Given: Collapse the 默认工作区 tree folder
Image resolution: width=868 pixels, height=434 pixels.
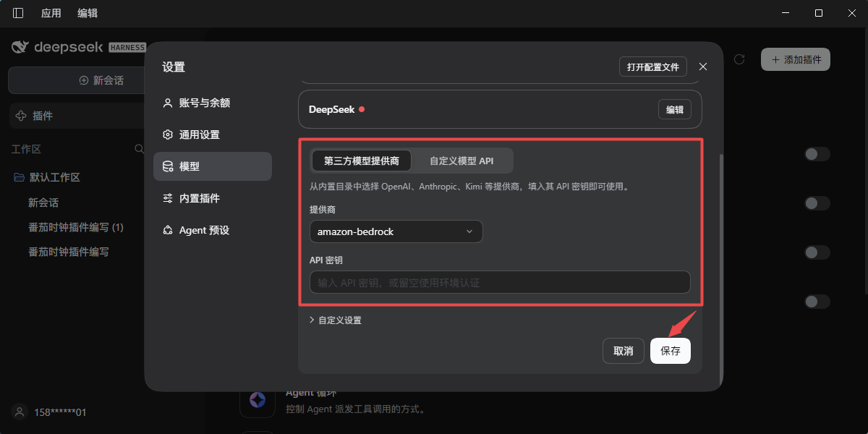Looking at the screenshot, I should 47,177.
